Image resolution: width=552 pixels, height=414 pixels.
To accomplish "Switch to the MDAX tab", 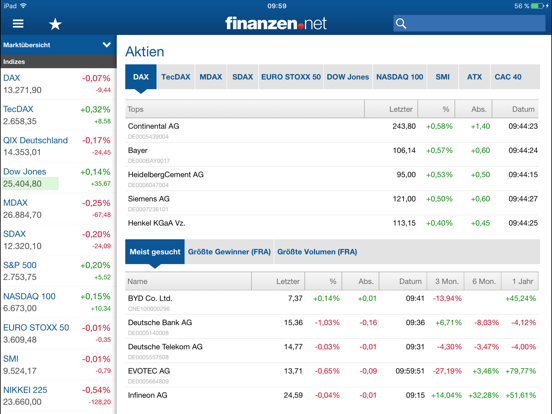I will (211, 77).
